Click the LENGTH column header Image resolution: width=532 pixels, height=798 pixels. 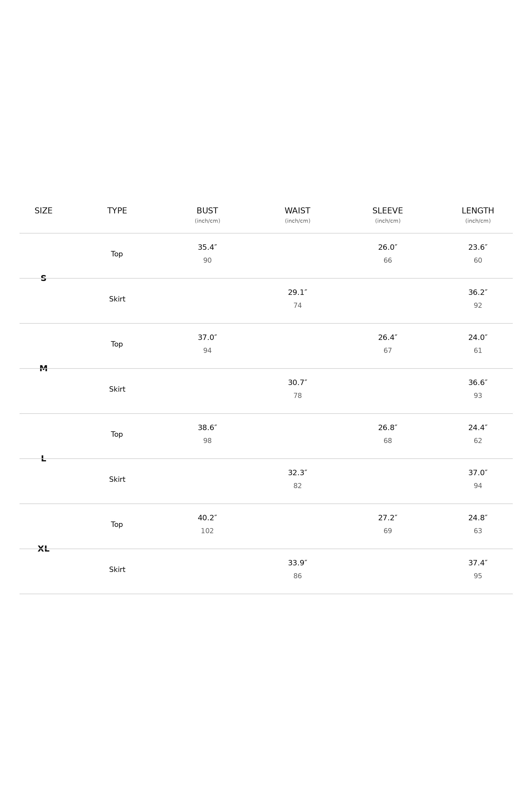tap(478, 211)
